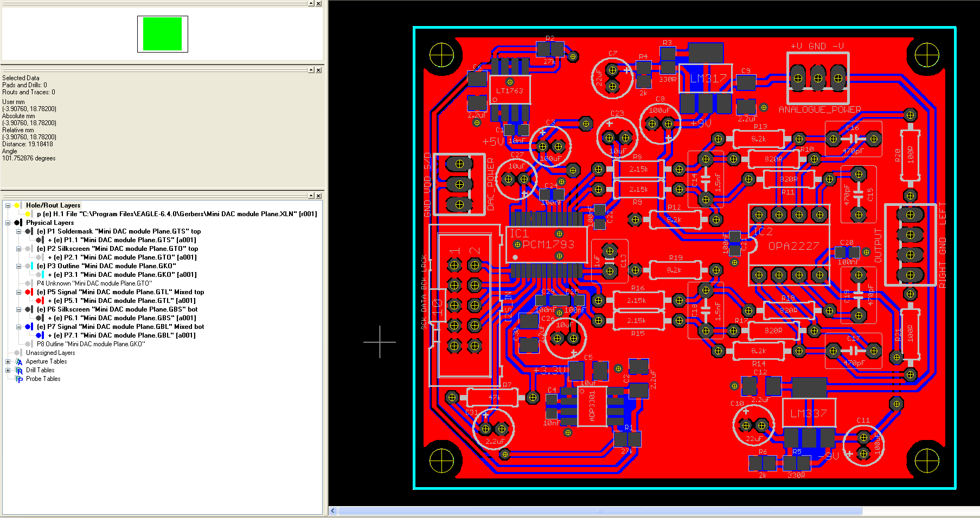Select the Hole/Rout Layers tree label
980x518 pixels.
53,205
